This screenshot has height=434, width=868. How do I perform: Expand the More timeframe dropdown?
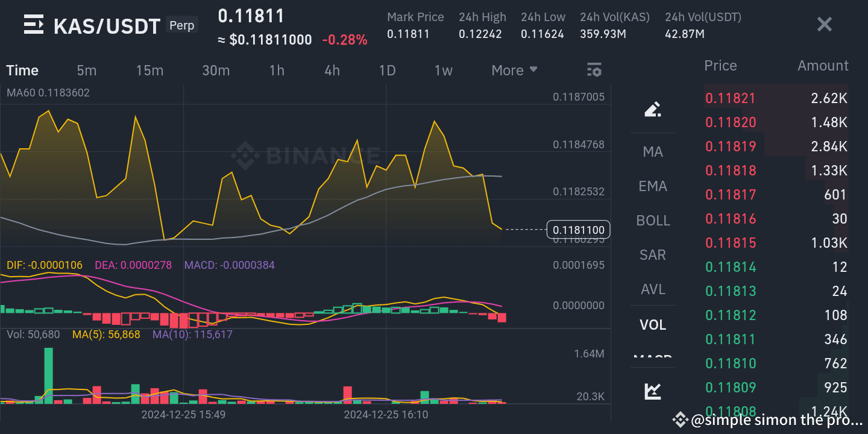click(514, 70)
